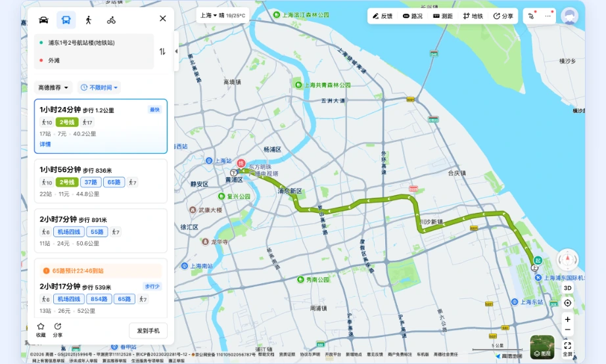Zoom out with the minus button

pos(567,330)
